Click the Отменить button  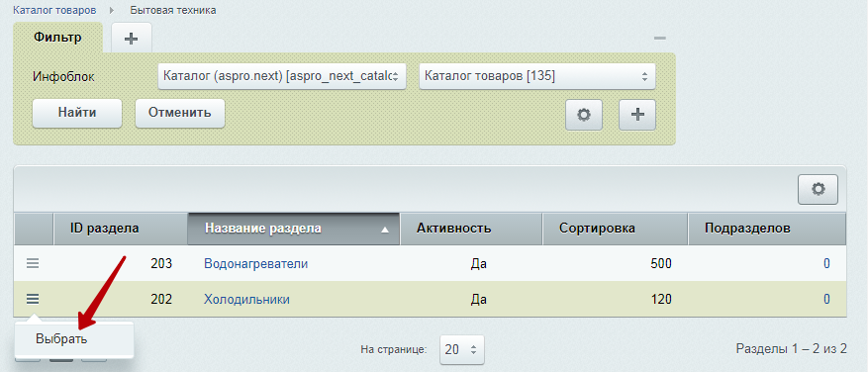[x=180, y=113]
